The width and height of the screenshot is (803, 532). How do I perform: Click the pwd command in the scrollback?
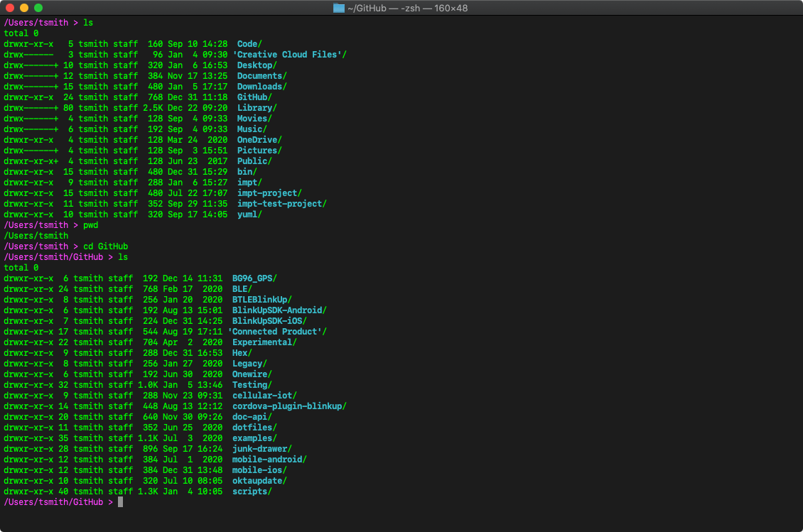[x=91, y=224]
